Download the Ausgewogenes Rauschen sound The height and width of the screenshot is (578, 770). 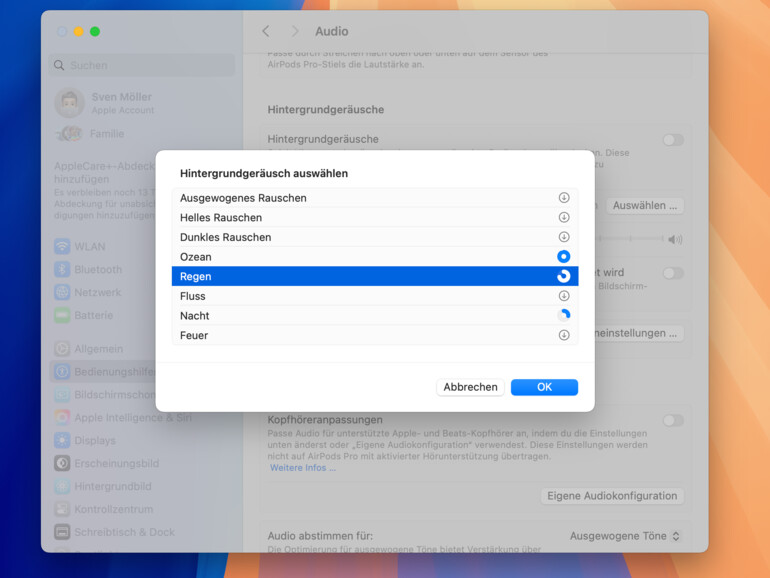(564, 197)
